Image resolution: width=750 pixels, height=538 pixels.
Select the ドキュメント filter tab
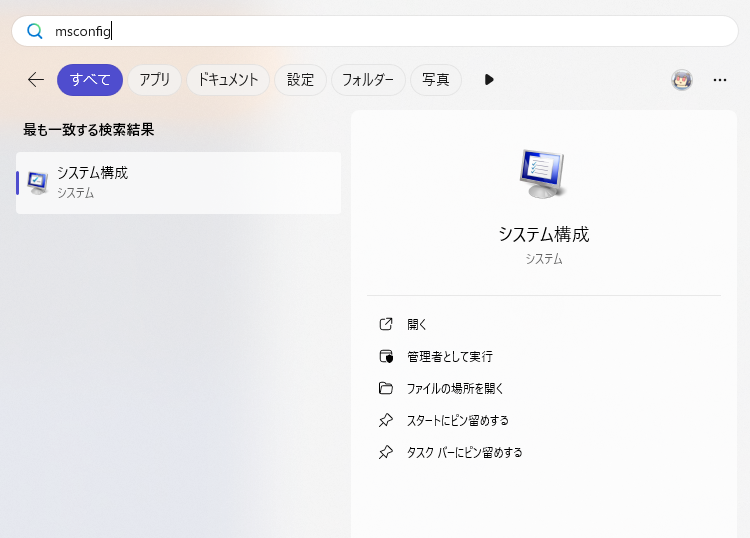pyautogui.click(x=228, y=79)
